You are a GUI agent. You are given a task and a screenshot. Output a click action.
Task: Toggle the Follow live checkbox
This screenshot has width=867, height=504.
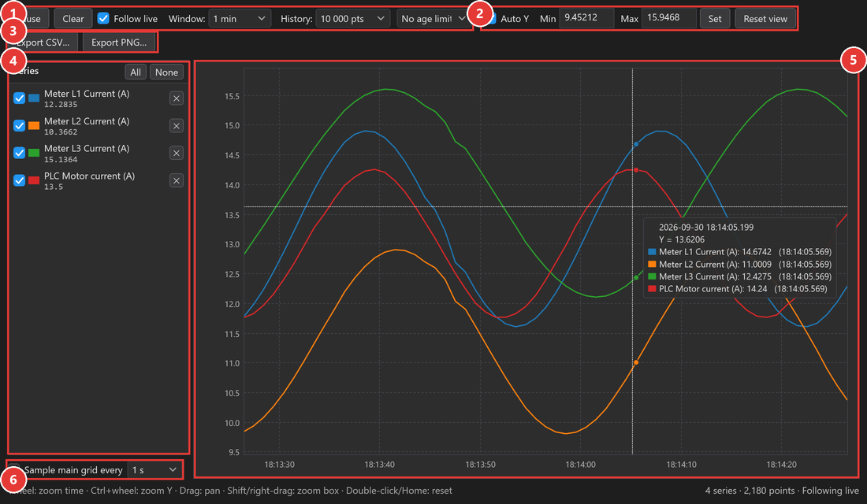pyautogui.click(x=103, y=18)
